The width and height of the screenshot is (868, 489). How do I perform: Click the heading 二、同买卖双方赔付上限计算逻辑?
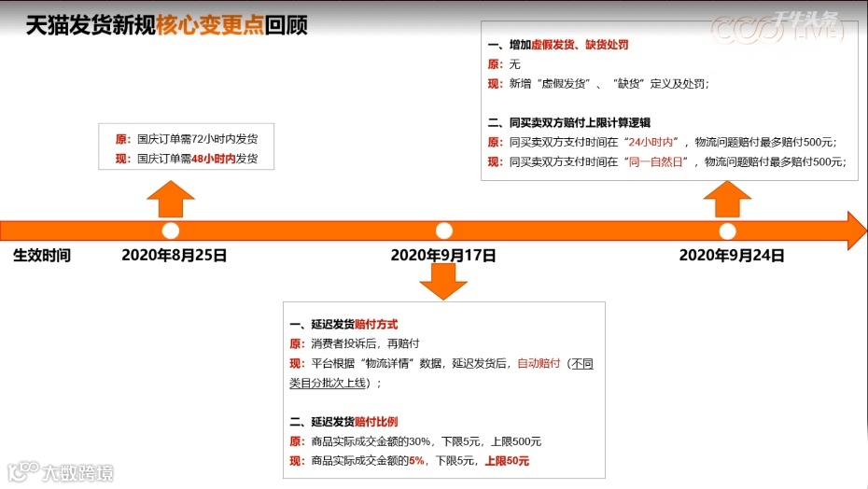(569, 123)
